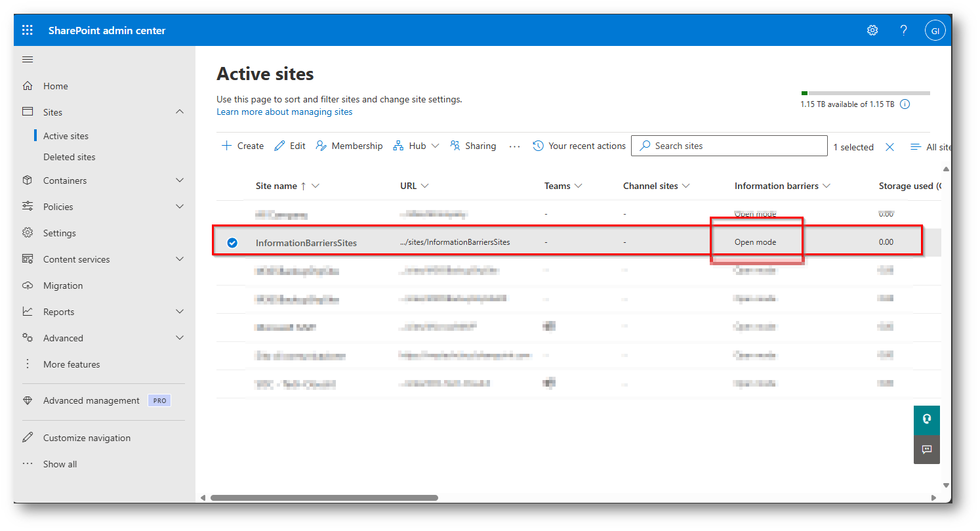Click the Customize navigation pencil icon
This screenshot has width=980, height=531.
coord(28,438)
